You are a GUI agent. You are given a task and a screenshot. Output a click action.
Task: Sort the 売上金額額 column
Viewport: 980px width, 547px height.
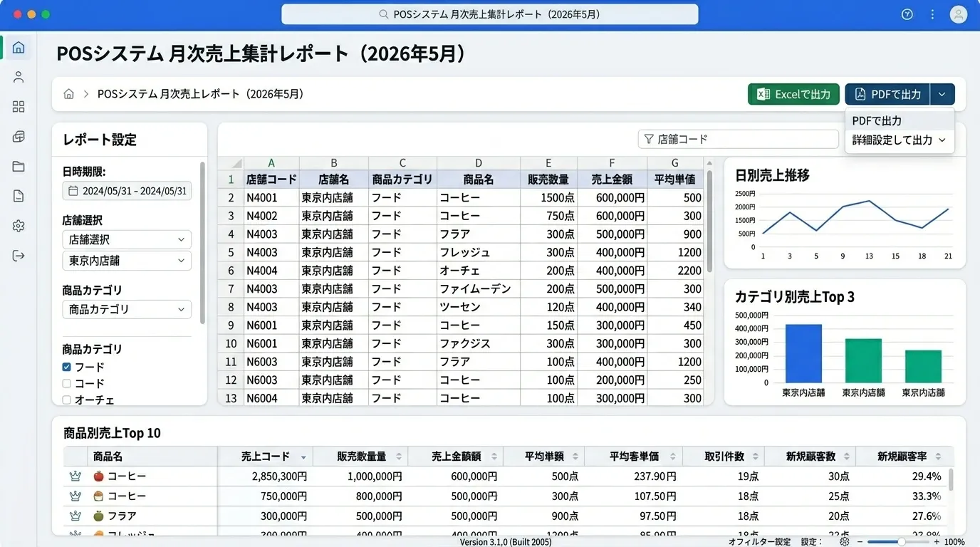tap(494, 457)
